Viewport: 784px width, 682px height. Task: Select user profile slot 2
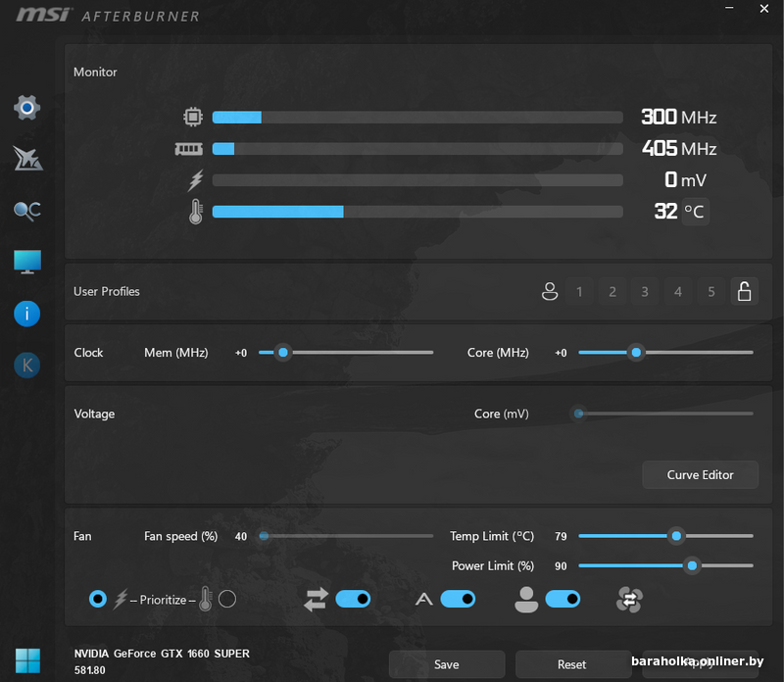click(612, 291)
